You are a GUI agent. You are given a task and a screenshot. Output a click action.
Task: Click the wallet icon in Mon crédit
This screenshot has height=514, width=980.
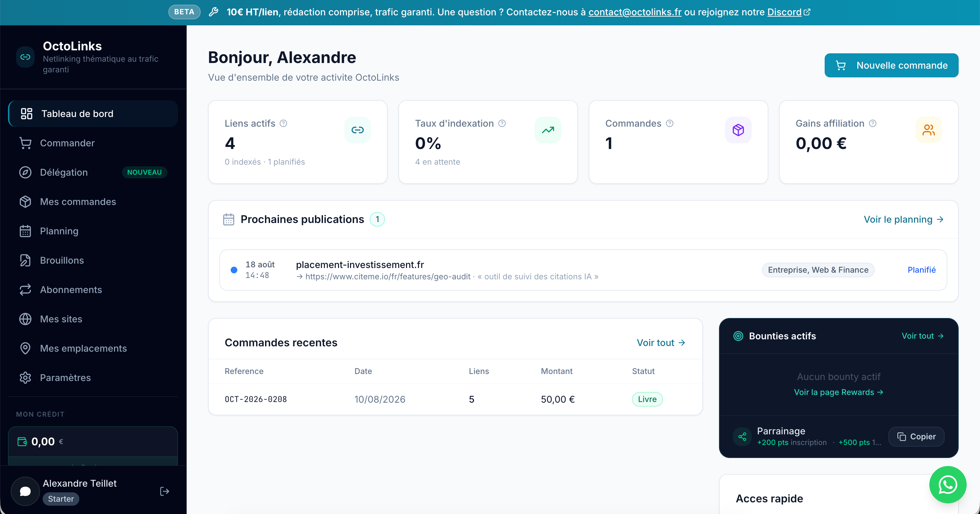(22, 442)
